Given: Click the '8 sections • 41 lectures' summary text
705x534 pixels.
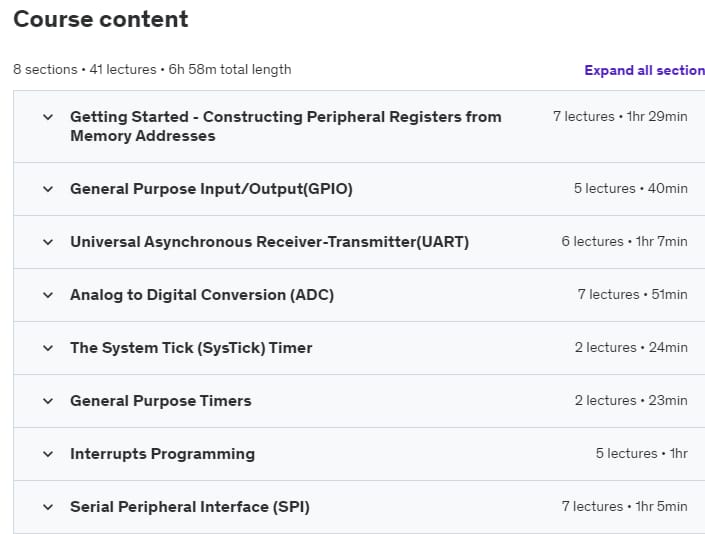Looking at the screenshot, I should pos(85,70).
